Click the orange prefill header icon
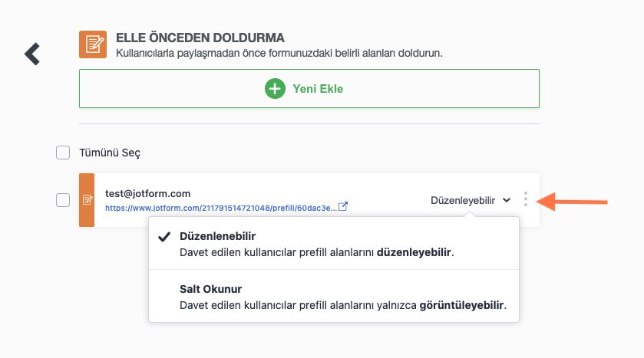The image size is (644, 358). coord(93,44)
